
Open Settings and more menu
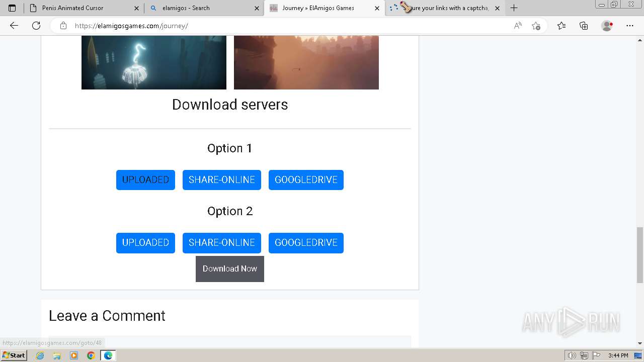(x=630, y=26)
